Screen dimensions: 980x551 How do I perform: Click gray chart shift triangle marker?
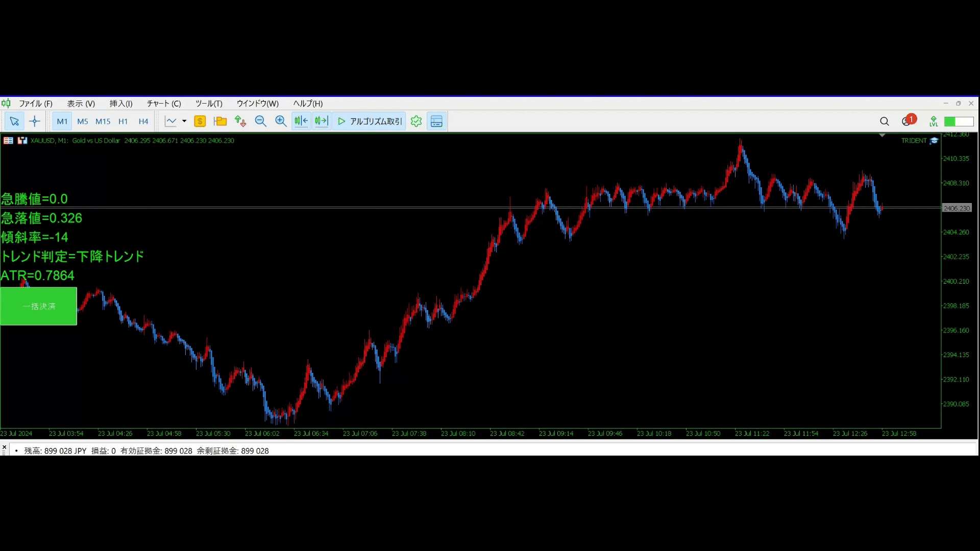[882, 136]
